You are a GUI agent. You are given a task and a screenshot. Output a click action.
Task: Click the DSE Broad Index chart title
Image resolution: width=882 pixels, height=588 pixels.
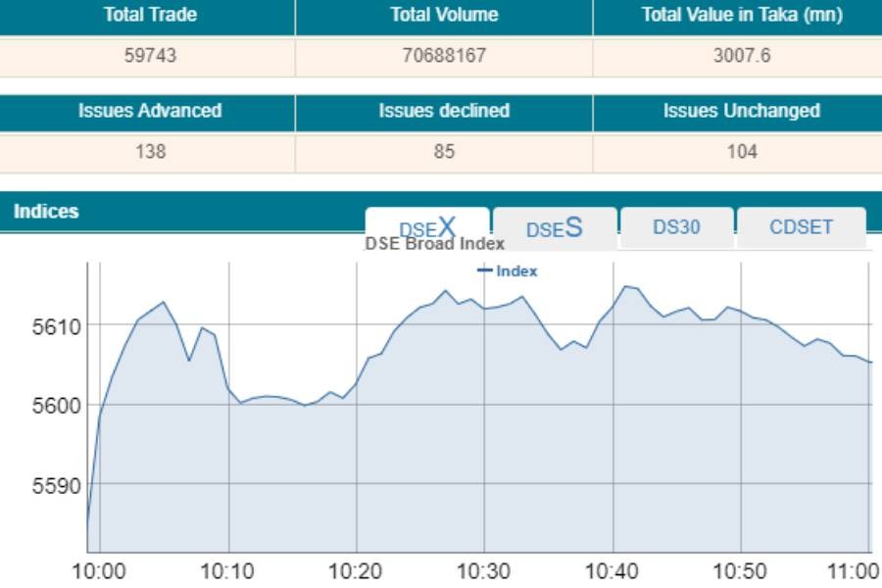(435, 244)
